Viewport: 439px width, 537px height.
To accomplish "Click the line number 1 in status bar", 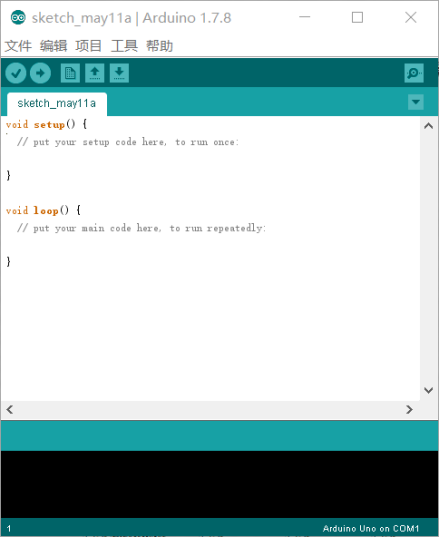I will tap(9, 528).
